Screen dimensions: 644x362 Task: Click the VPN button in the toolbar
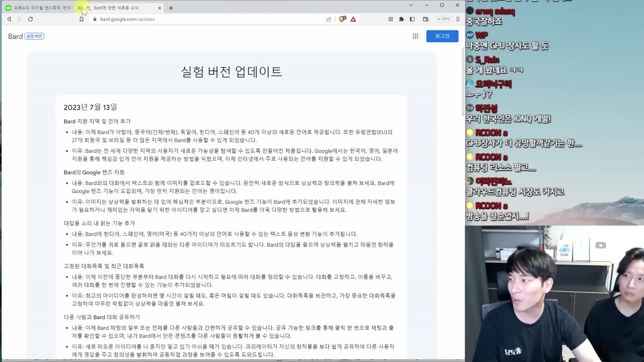click(444, 19)
